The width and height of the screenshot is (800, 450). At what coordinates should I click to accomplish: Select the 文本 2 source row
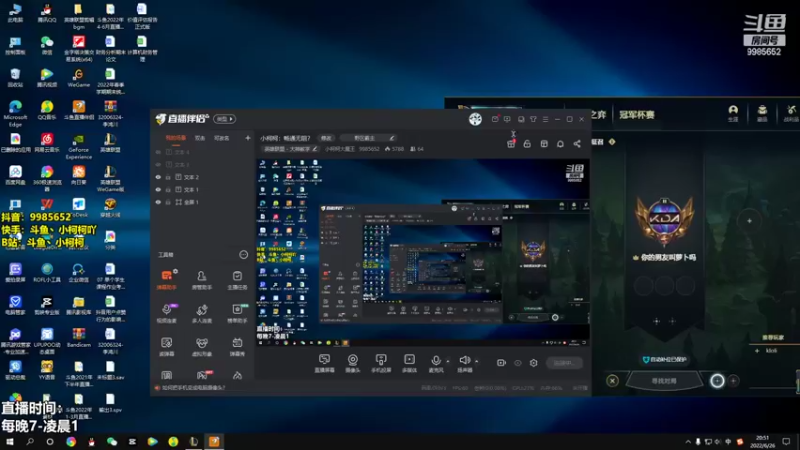coord(202,177)
